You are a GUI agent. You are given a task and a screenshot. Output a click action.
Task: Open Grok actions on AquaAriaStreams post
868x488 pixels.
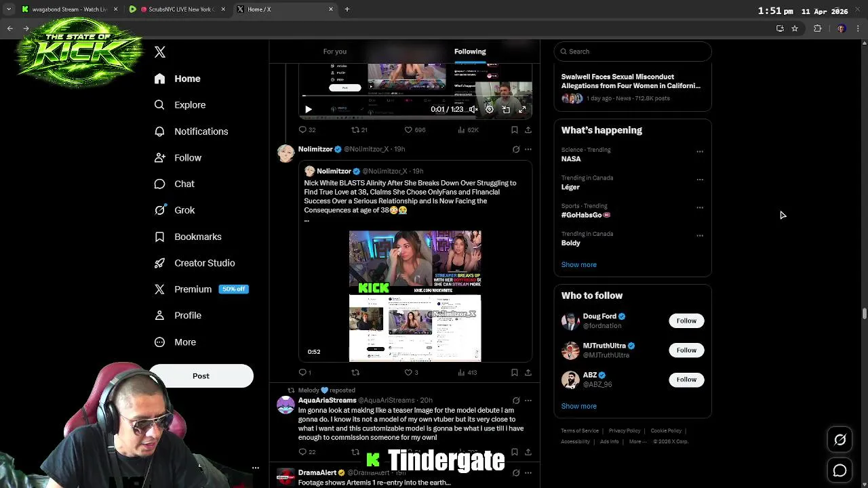[516, 401]
